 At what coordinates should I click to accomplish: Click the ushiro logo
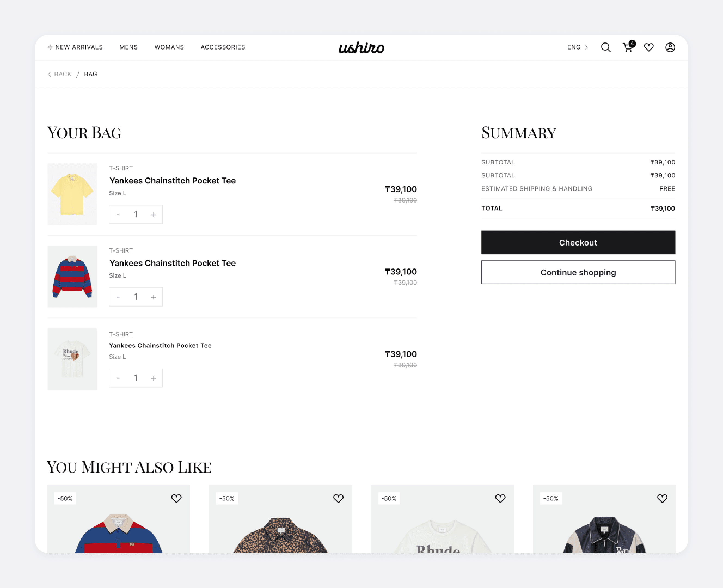click(x=361, y=48)
